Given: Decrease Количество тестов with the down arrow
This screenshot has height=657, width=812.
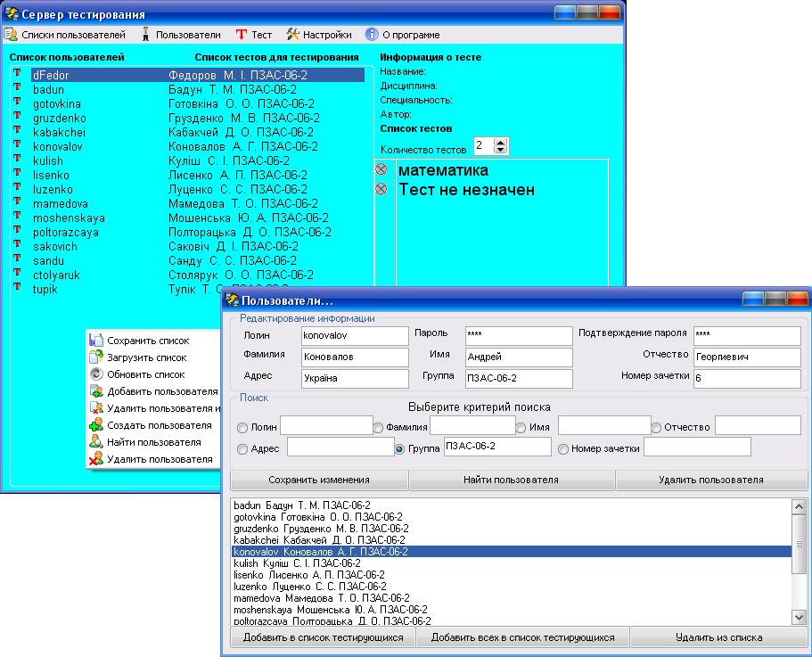Looking at the screenshot, I should coord(501,149).
